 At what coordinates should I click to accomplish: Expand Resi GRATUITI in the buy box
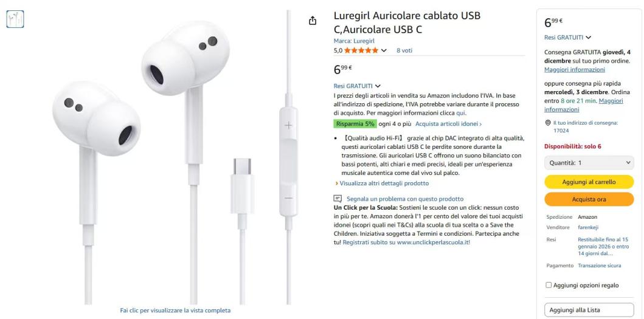click(x=567, y=37)
